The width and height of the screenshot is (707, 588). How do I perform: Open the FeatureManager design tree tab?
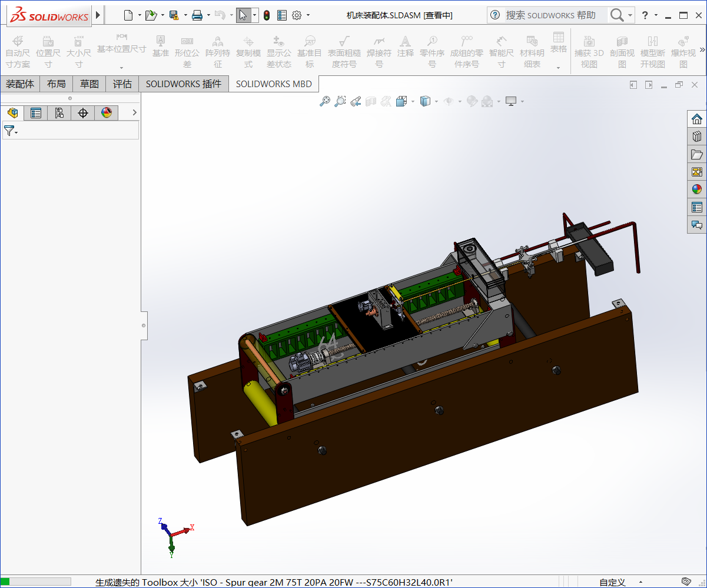click(12, 113)
